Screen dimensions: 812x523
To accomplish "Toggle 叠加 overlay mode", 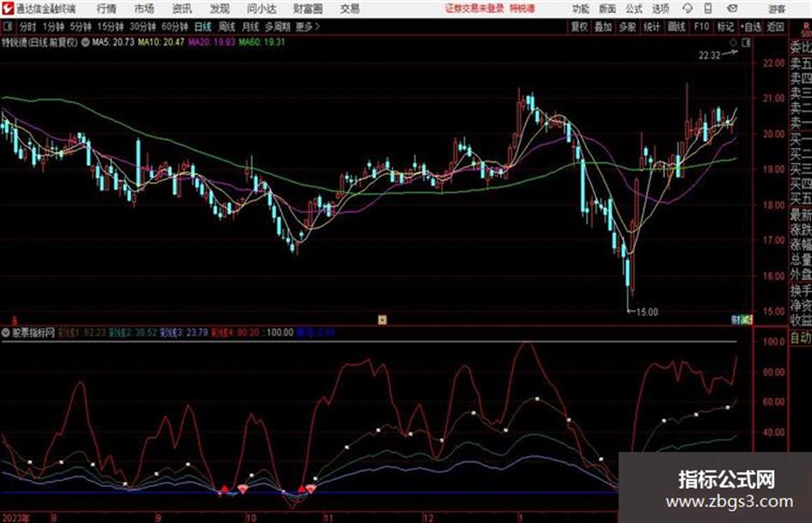I will 603,27.
